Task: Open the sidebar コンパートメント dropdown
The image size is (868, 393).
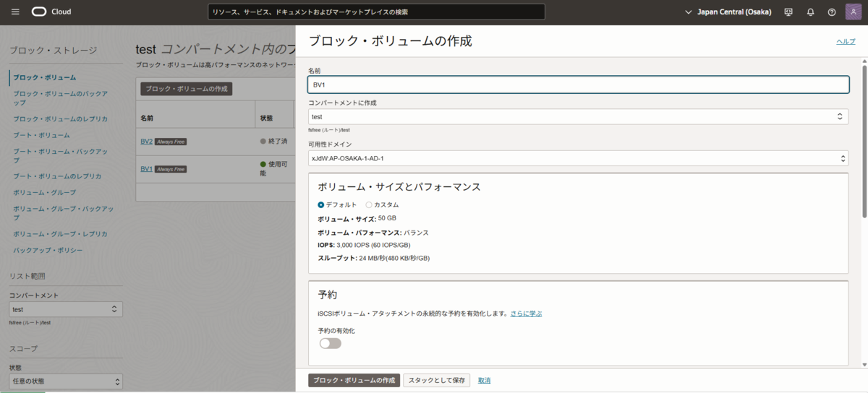Action: coord(66,309)
